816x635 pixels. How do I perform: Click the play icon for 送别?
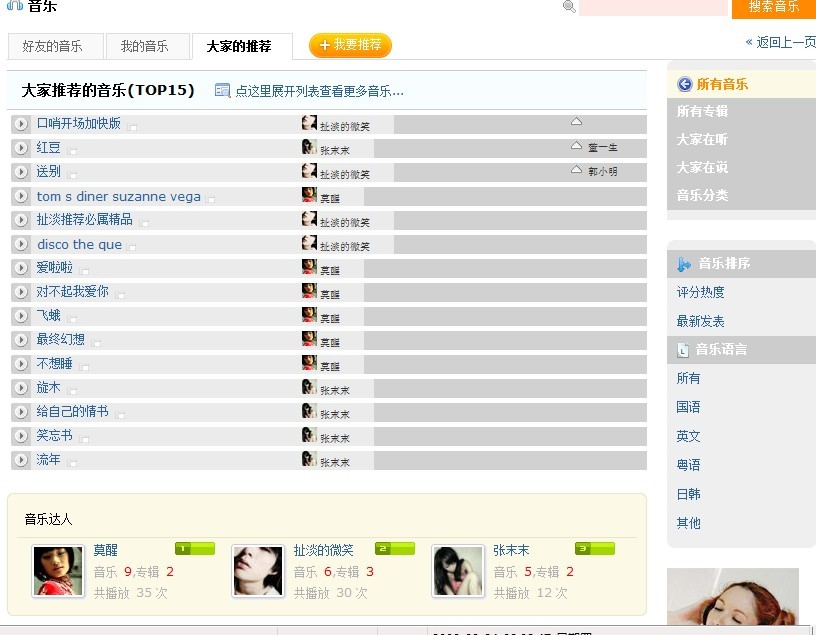21,172
